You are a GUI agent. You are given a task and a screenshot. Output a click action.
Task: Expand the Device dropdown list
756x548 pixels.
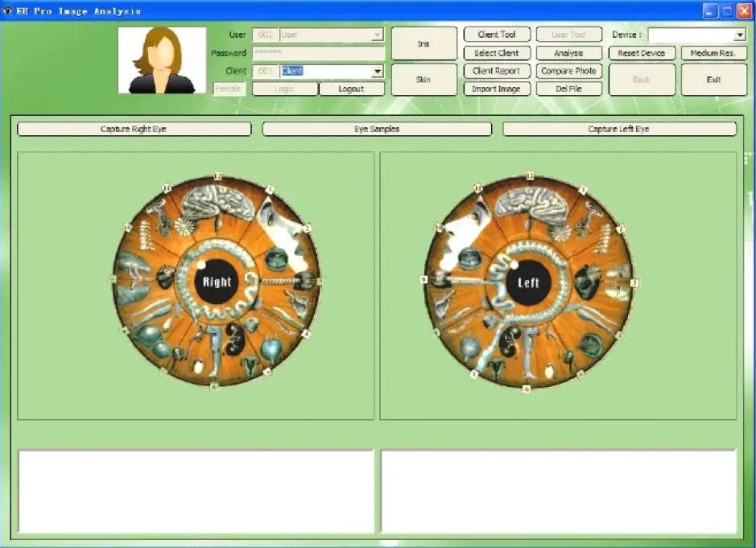740,35
